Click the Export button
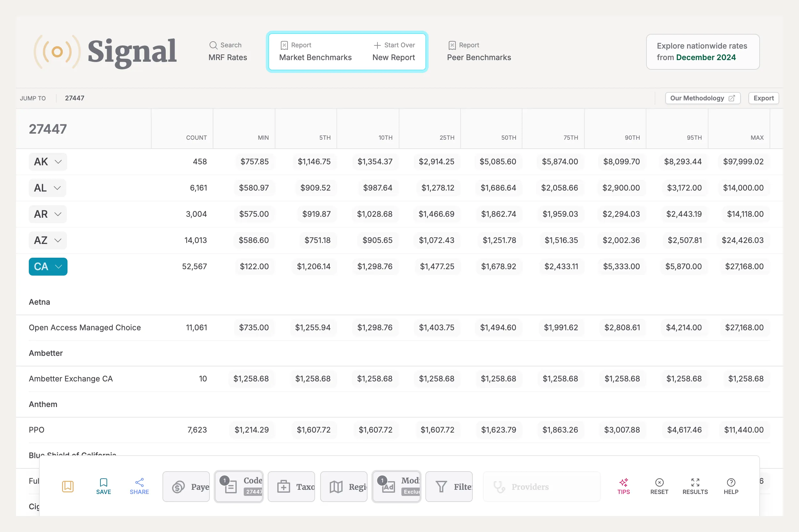The image size is (799, 532). point(763,98)
